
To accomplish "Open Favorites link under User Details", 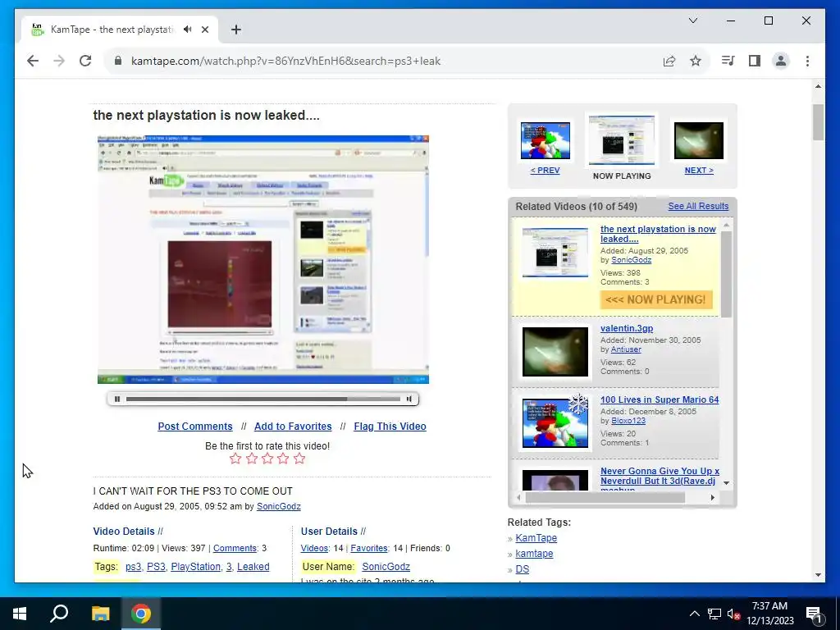I will (369, 548).
